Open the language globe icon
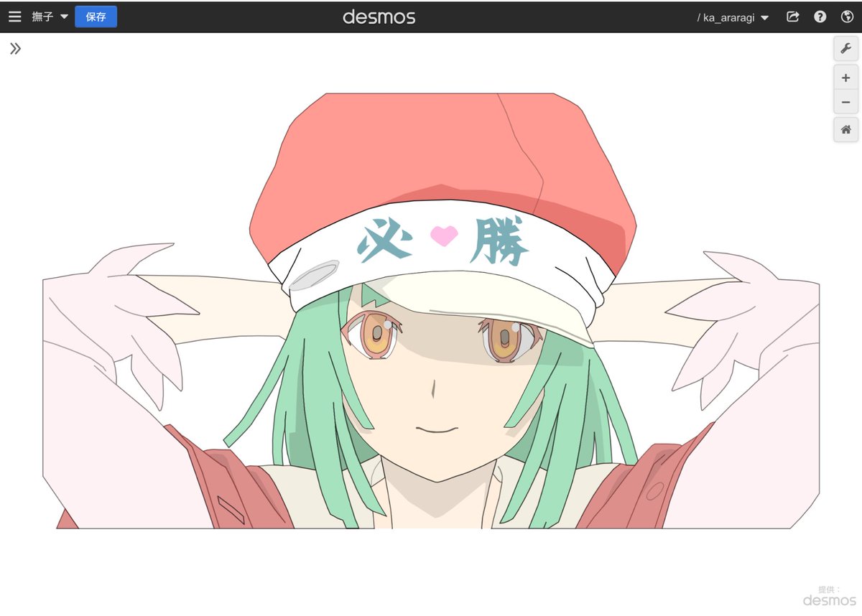 pos(847,17)
